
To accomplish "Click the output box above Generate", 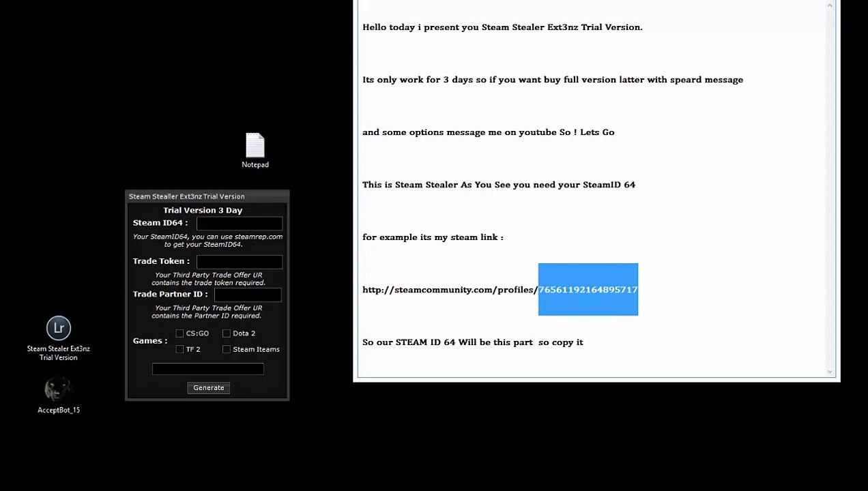I will tap(208, 369).
